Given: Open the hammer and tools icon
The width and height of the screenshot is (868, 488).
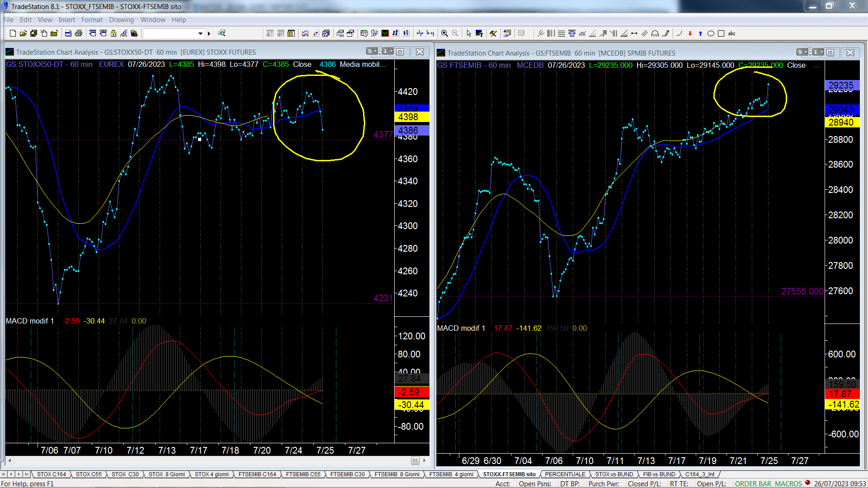Looking at the screenshot, I should (493, 33).
